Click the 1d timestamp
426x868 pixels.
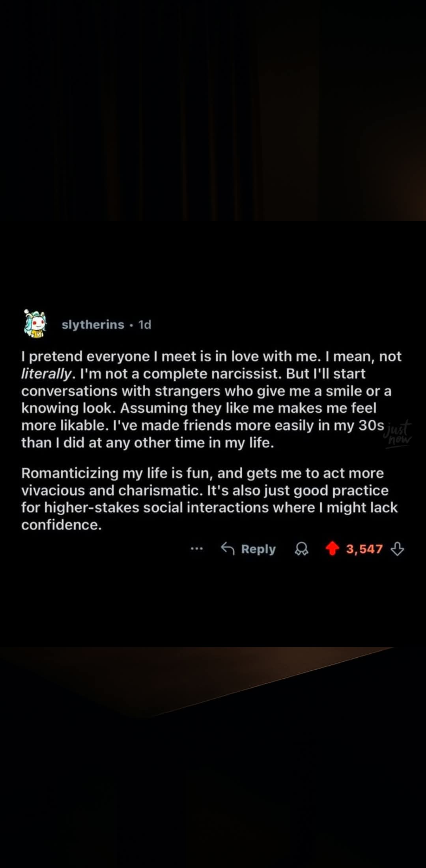[145, 325]
